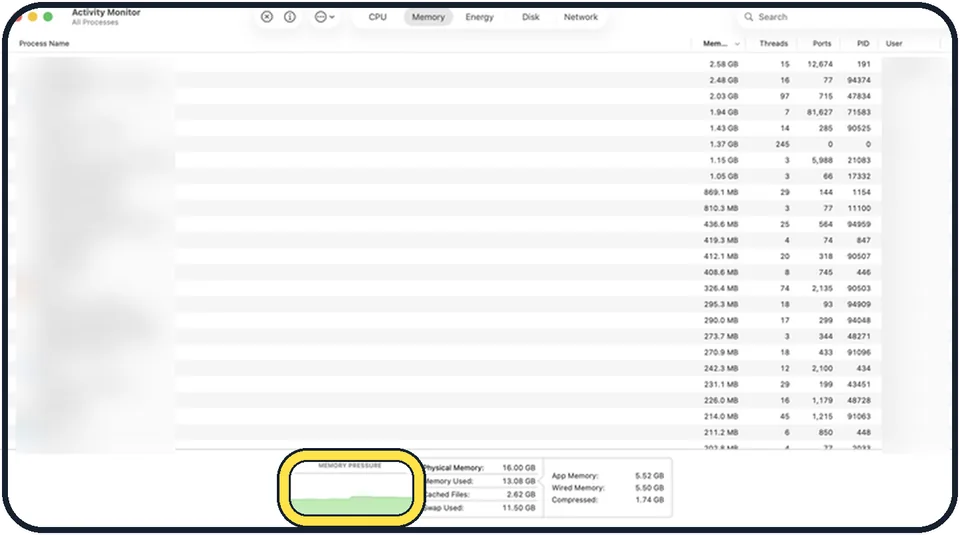Select the 2.58 GB memory cell
The width and height of the screenshot is (960, 535).
point(723,64)
